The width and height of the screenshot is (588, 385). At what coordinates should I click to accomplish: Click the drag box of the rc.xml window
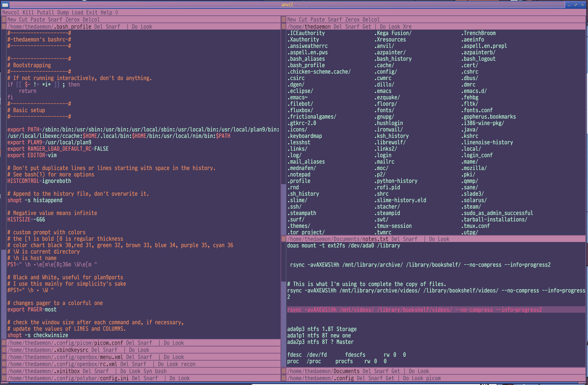4,364
